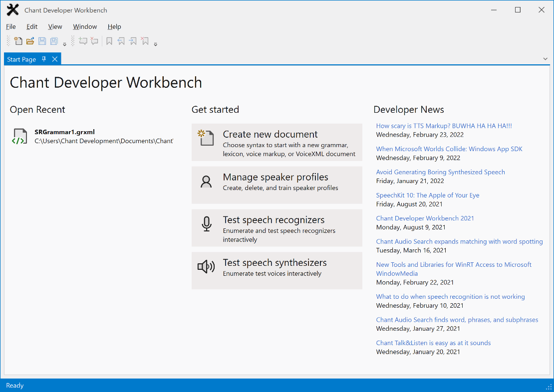Screen dimensions: 554x392
Task: Minimize the Chant Developer Workbench window
Action: (x=494, y=10)
